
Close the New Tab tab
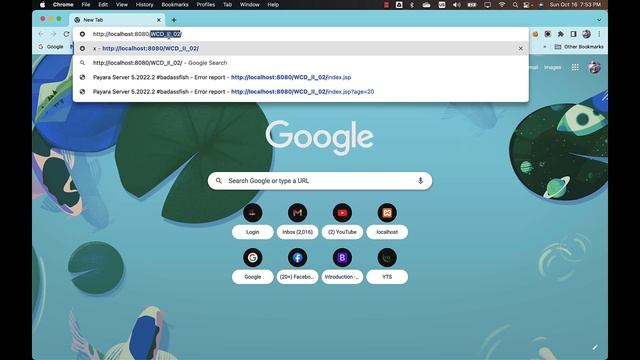click(x=159, y=20)
